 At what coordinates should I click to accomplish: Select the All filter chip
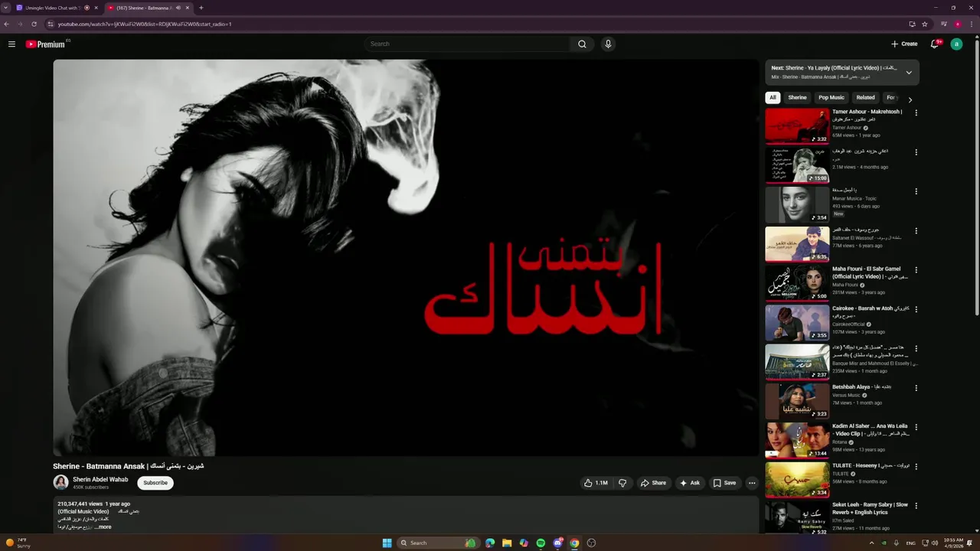pos(773,97)
